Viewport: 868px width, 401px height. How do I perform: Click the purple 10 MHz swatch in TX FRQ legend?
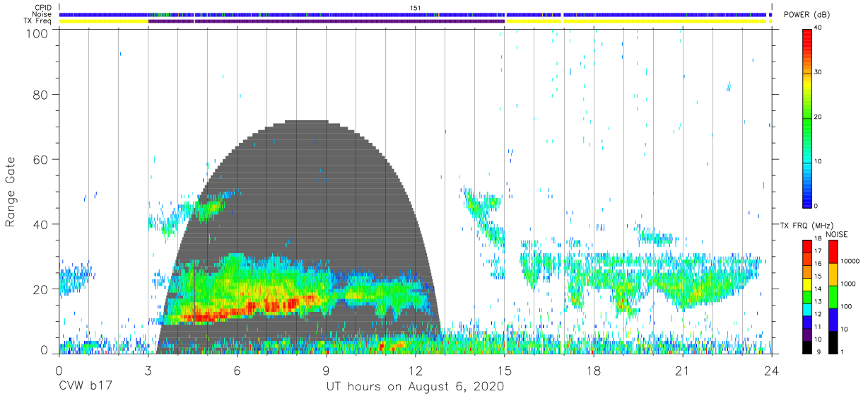[x=807, y=335]
